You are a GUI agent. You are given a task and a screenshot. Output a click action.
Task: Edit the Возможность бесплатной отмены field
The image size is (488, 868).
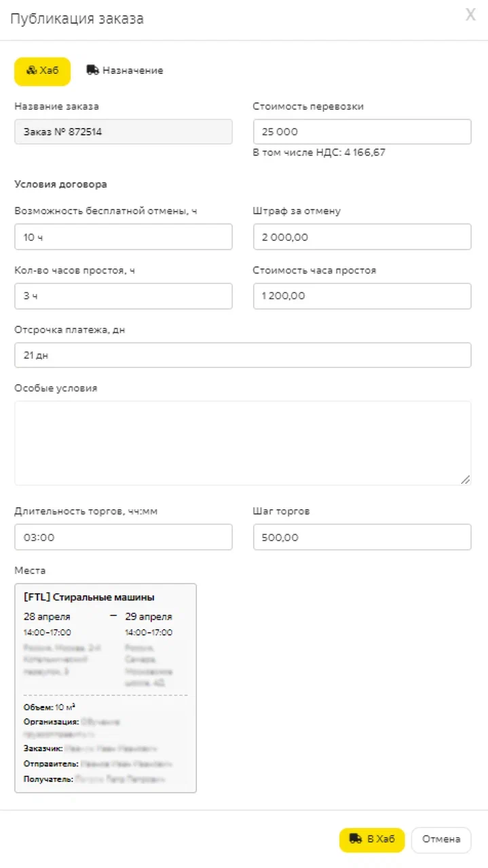(123, 237)
